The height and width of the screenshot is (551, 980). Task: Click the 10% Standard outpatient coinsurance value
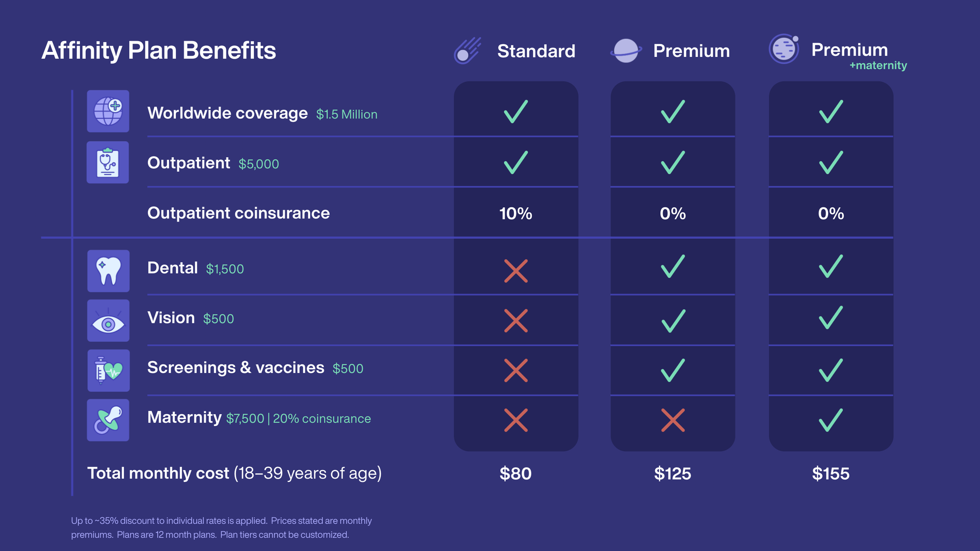[x=515, y=213]
